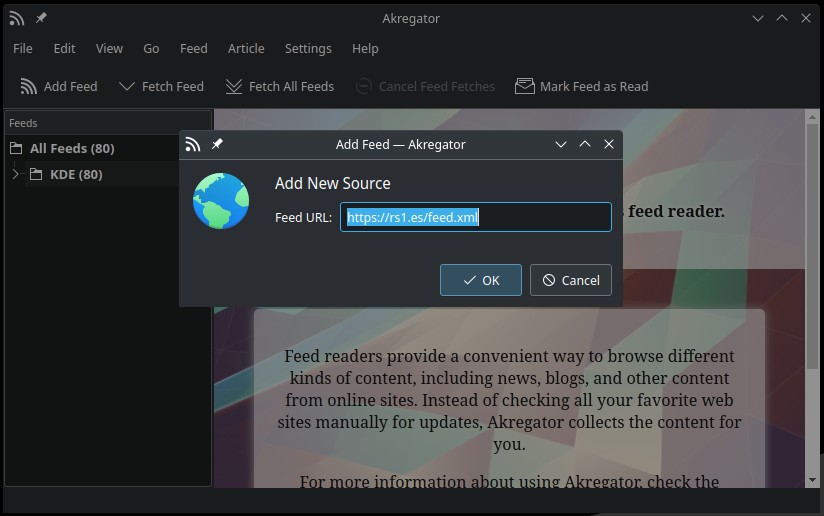Click the pin icon in Add Feed dialog titlebar
The image size is (824, 516).
pyautogui.click(x=217, y=143)
